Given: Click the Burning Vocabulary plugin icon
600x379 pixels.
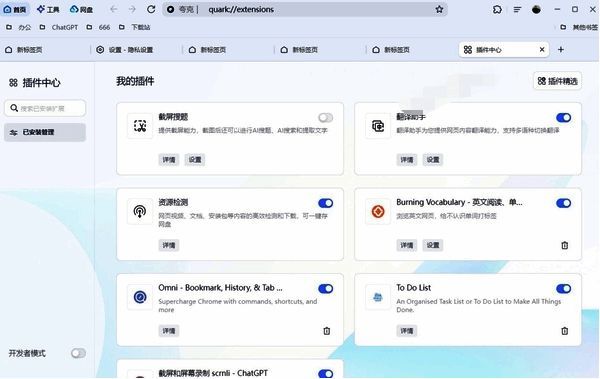Looking at the screenshot, I should coord(378,211).
